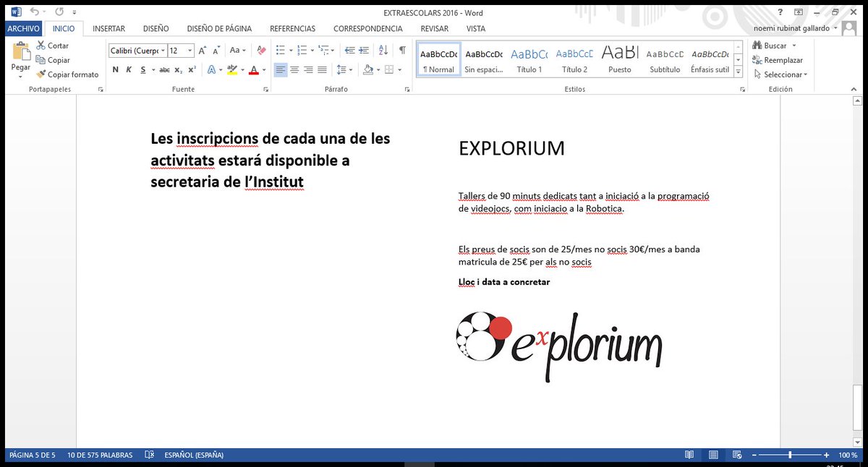Click the zoom slider in status bar
The image size is (868, 467).
(790, 455)
